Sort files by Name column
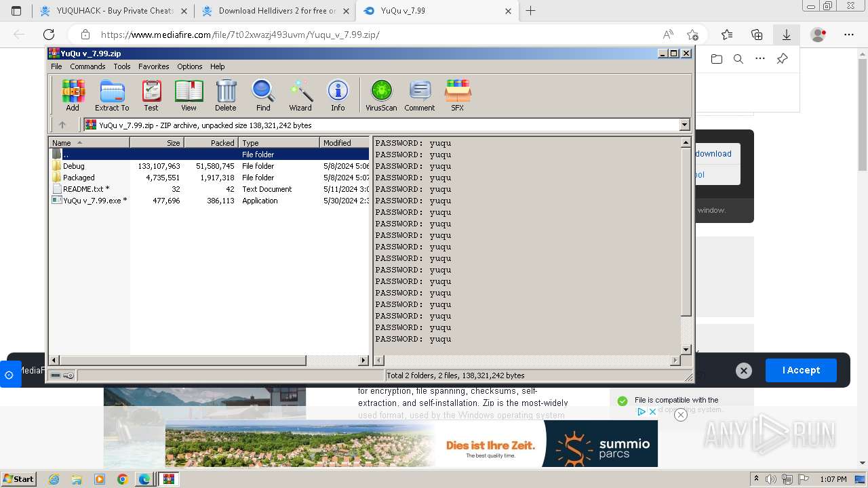 pos(89,142)
